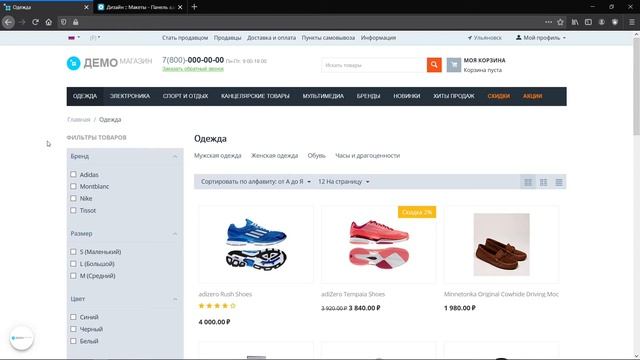The image size is (640, 360).
Task: Close the Одежда browser tab
Action: point(86,7)
